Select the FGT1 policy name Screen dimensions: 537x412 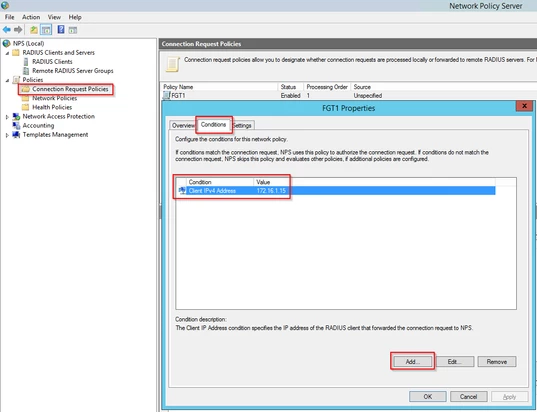click(178, 96)
